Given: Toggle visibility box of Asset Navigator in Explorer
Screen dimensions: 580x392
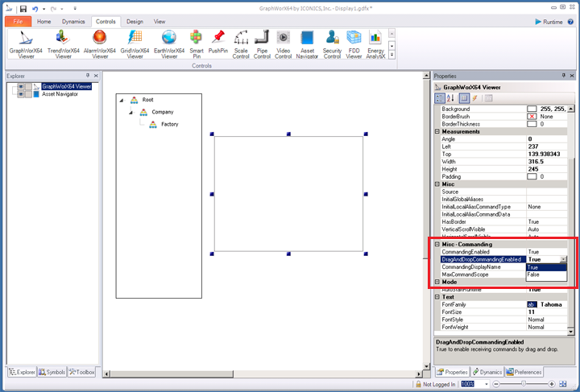Looking at the screenshot, I should tap(21, 94).
